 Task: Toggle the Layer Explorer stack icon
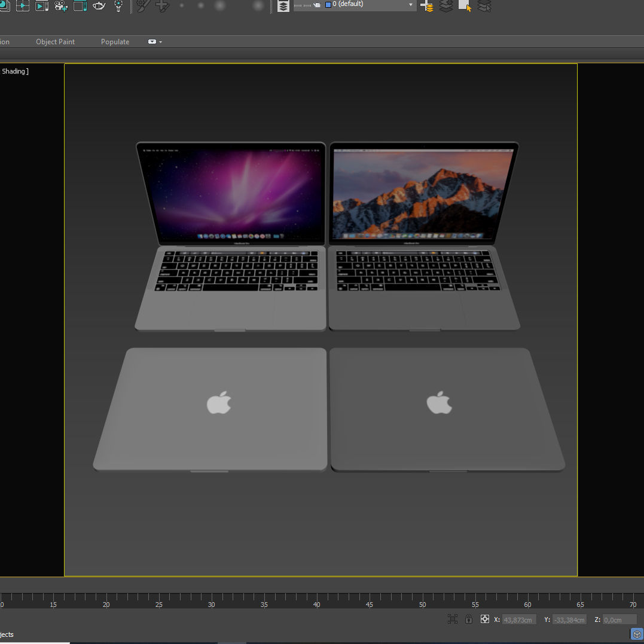(283, 6)
